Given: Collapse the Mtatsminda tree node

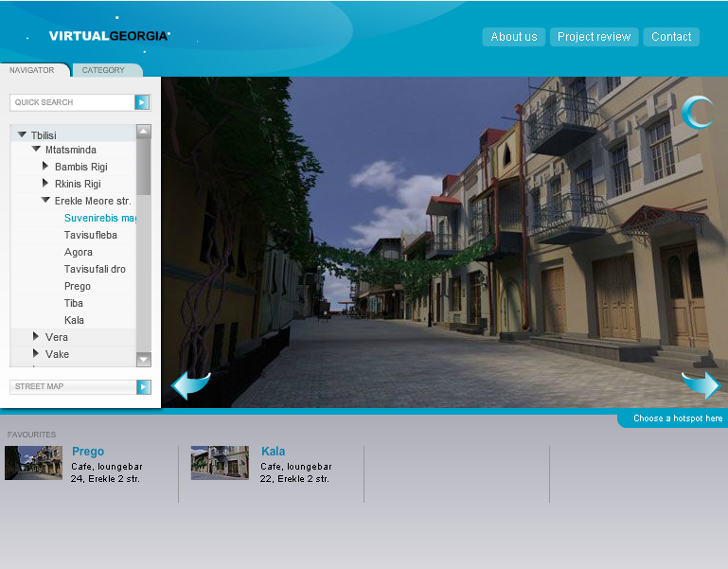Looking at the screenshot, I should coord(36,149).
